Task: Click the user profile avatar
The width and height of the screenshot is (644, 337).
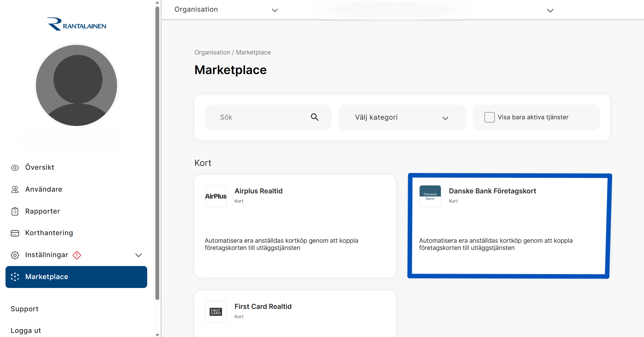Action: click(77, 85)
